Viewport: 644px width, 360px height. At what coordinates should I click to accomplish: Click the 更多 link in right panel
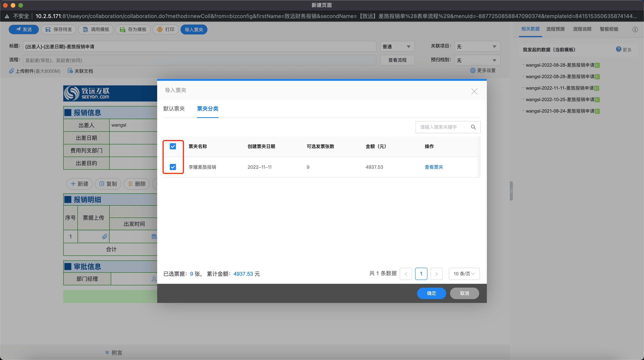tap(627, 50)
